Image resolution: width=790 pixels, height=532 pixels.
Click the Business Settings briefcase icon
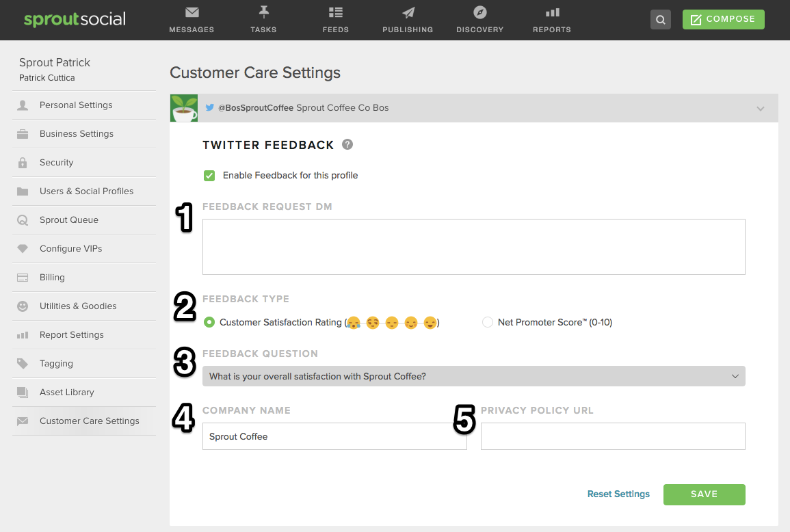(23, 134)
